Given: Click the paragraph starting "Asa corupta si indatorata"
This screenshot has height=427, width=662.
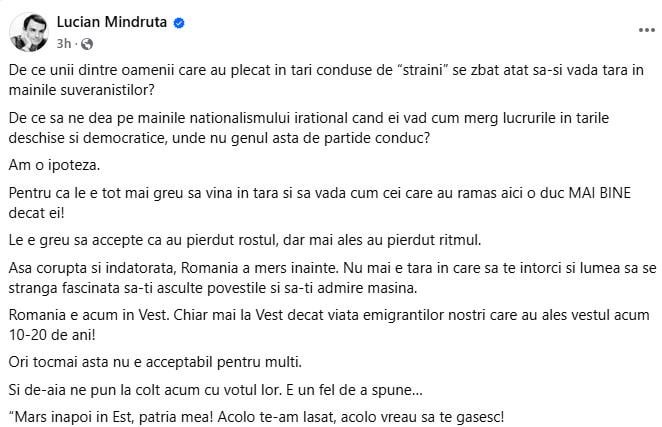Looking at the screenshot, I should click(333, 278).
